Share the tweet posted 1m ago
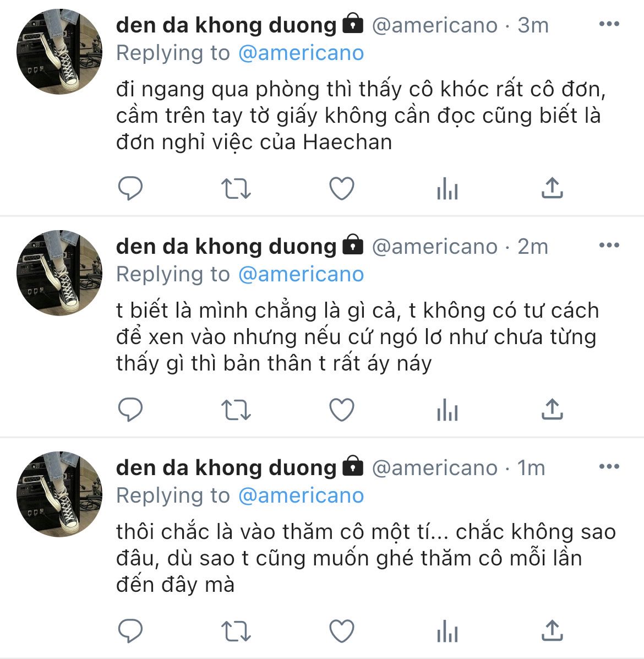The height and width of the screenshot is (659, 644). click(x=552, y=630)
